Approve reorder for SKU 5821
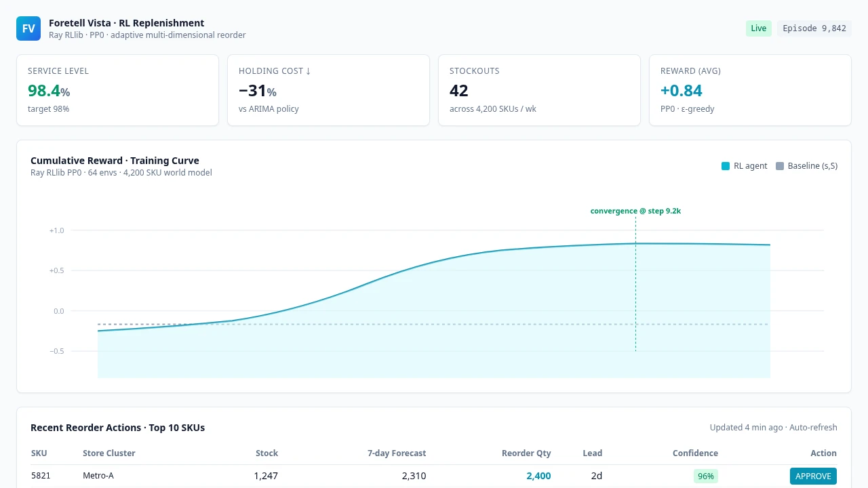868x488 pixels. (813, 476)
